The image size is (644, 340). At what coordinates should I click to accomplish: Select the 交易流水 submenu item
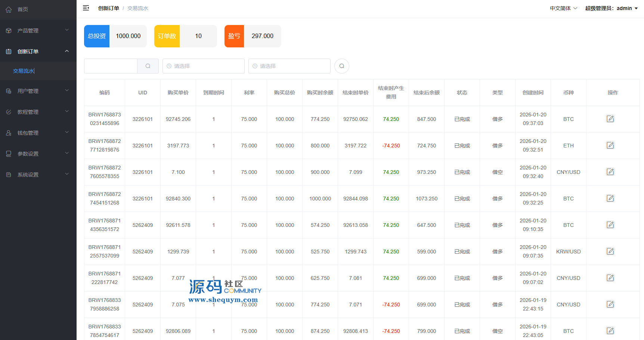[24, 71]
